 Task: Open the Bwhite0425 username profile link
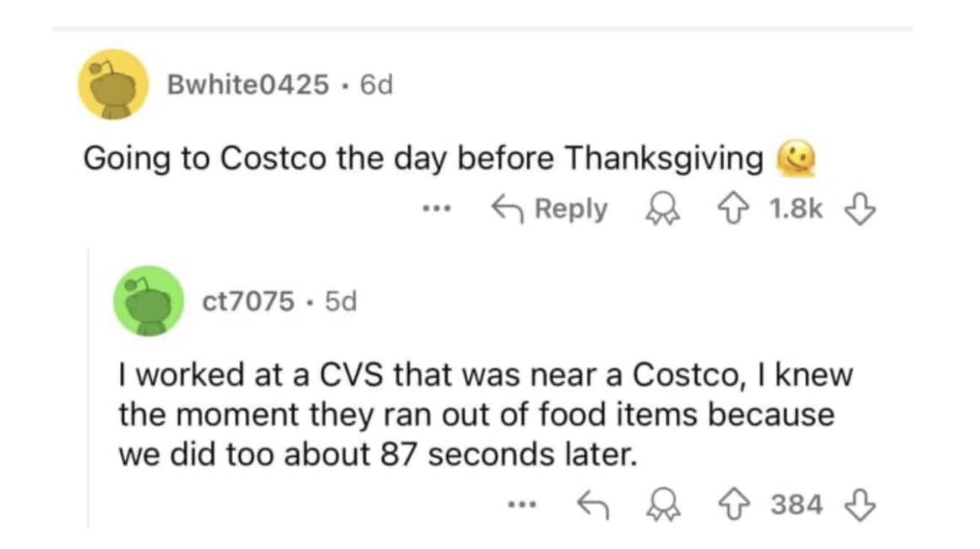248,84
